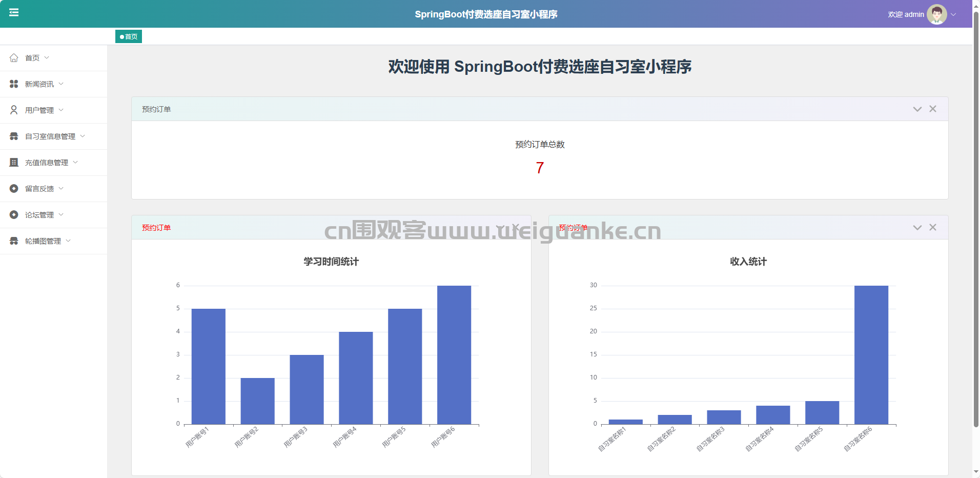This screenshot has width=980, height=478.
Task: Open the admin user dropdown arrow
Action: (954, 14)
